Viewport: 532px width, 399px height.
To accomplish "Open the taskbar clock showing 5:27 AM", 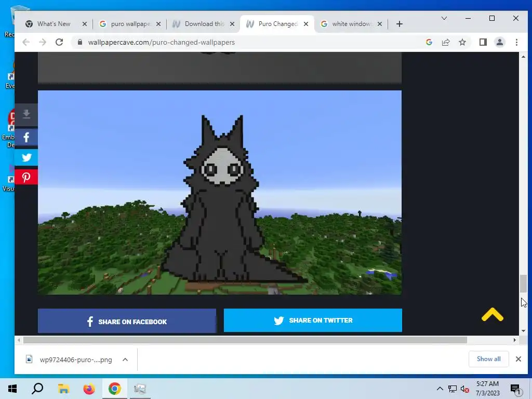I will 487,389.
